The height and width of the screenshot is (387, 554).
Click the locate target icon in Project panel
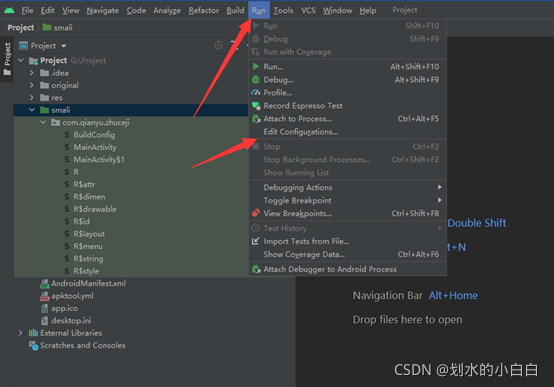click(x=218, y=45)
